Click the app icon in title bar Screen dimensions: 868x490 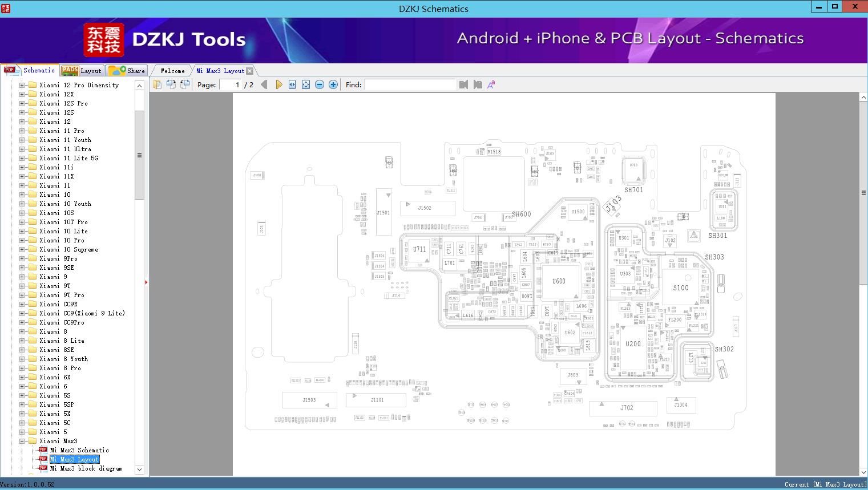[x=5, y=9]
